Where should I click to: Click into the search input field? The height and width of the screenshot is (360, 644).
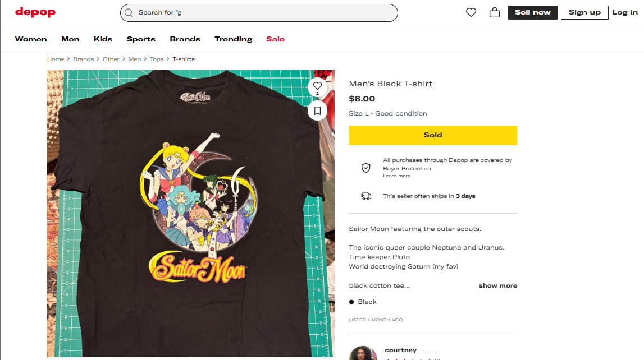click(x=264, y=13)
